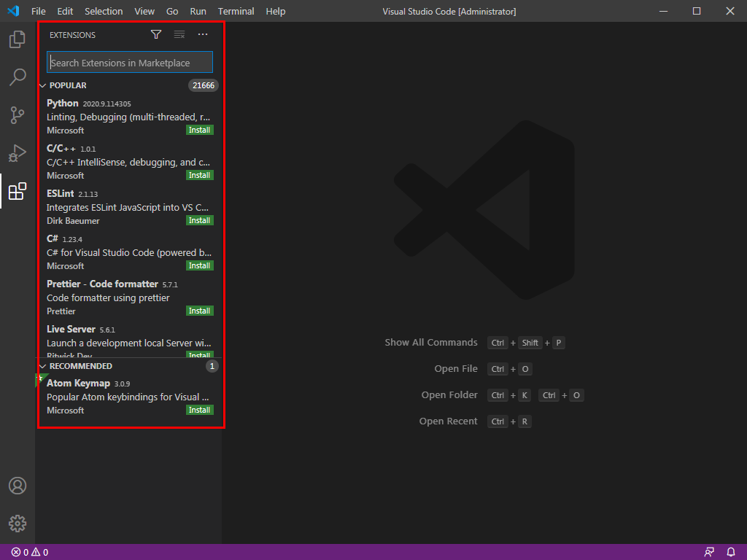747x560 pixels.
Task: Focus the Search Extensions in Marketplace field
Action: pos(130,63)
